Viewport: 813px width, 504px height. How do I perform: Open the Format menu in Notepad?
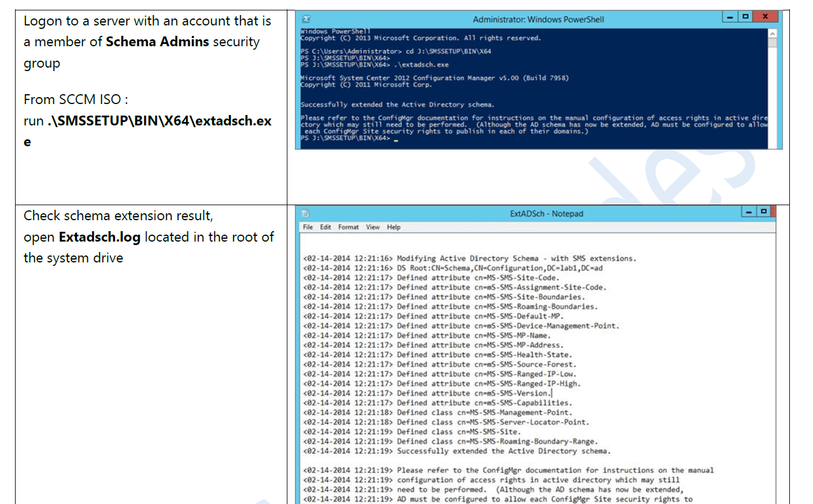point(348,227)
